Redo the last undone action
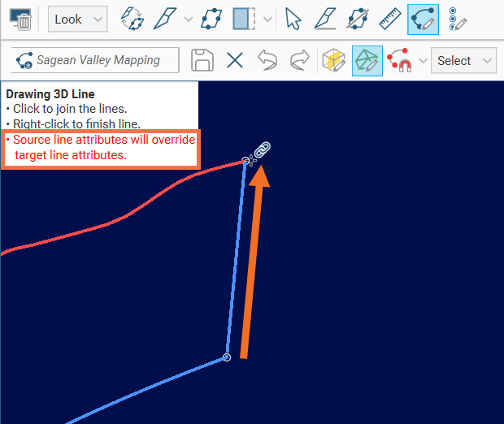This screenshot has height=424, width=504. (299, 60)
